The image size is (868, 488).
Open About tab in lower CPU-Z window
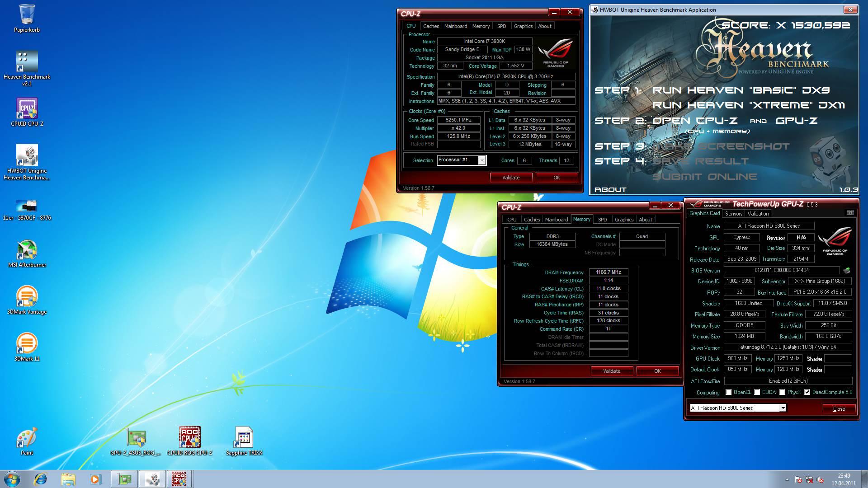coord(645,220)
